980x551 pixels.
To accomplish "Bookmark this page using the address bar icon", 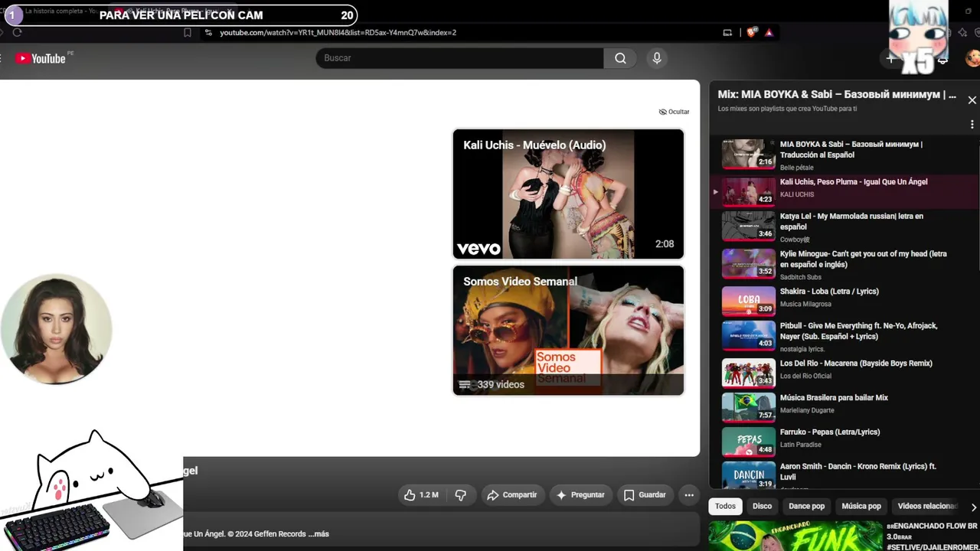I will 188,33.
